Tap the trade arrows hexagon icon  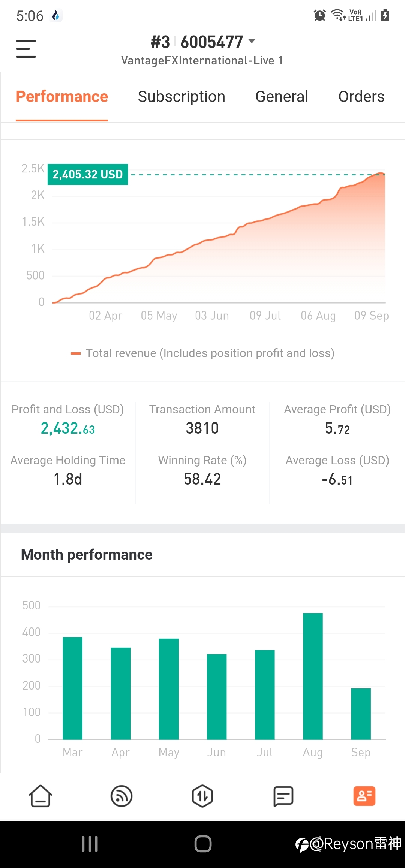pyautogui.click(x=202, y=796)
